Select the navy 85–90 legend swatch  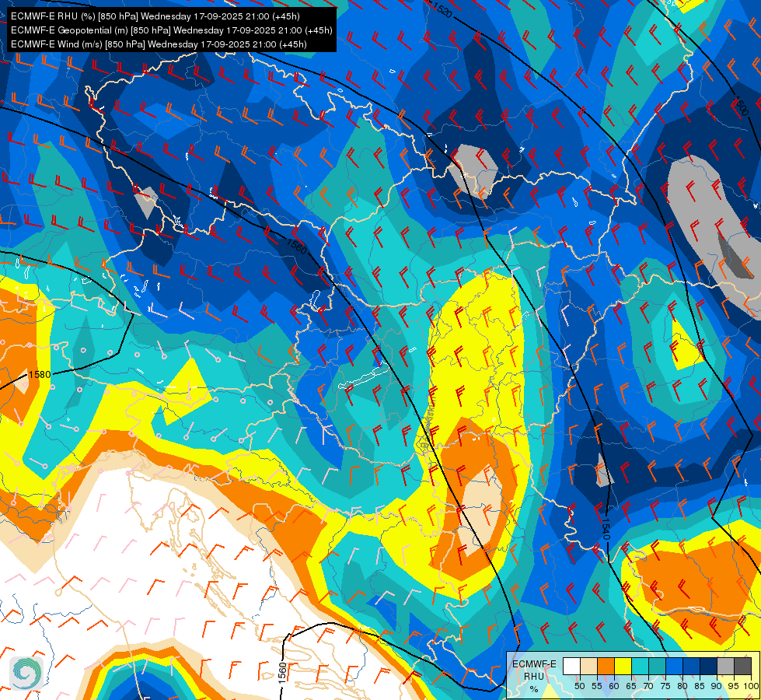(709, 666)
